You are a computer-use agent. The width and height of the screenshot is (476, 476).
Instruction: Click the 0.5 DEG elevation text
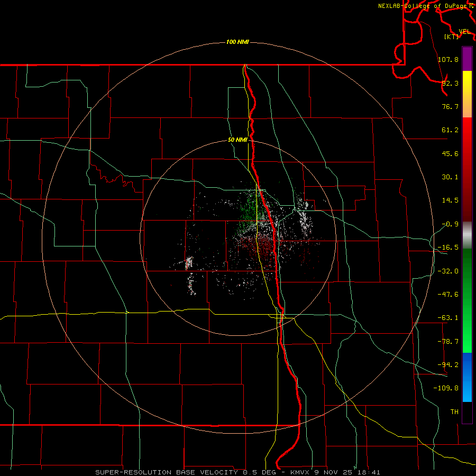pos(259,472)
